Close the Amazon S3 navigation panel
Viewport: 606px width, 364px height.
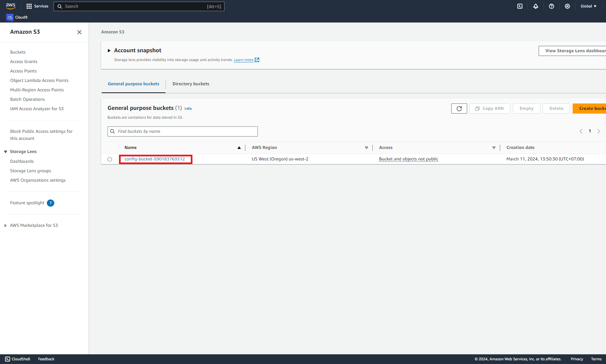pyautogui.click(x=79, y=32)
